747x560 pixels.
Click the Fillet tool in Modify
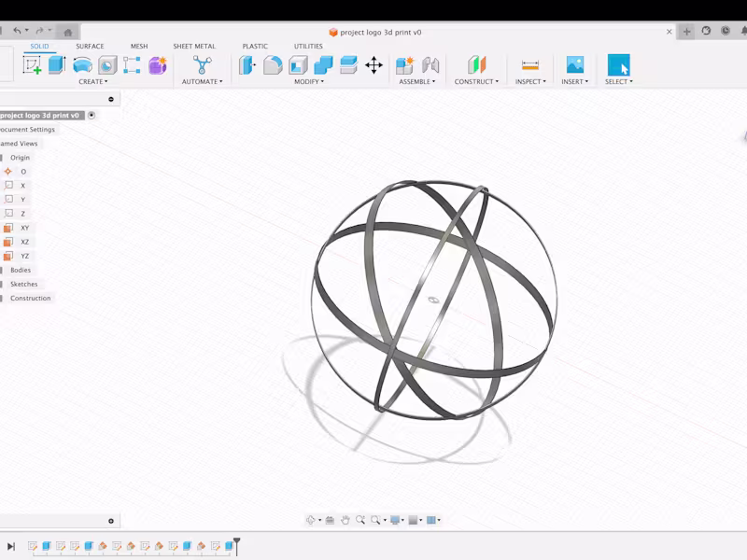[x=273, y=64]
